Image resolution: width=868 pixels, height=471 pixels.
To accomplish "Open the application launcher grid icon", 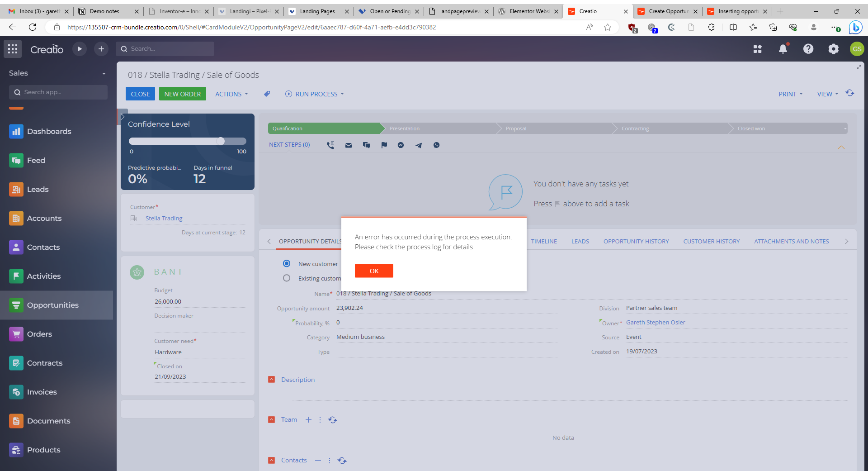I will tap(13, 49).
